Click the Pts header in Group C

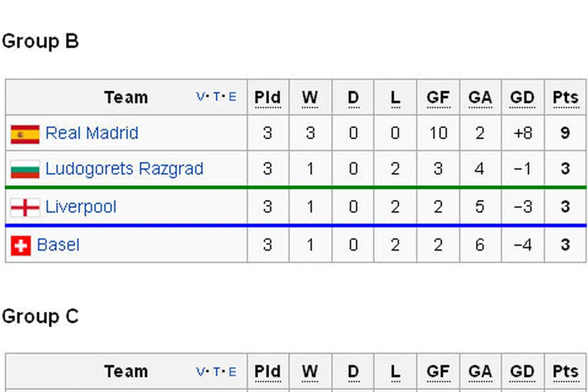pyautogui.click(x=565, y=372)
